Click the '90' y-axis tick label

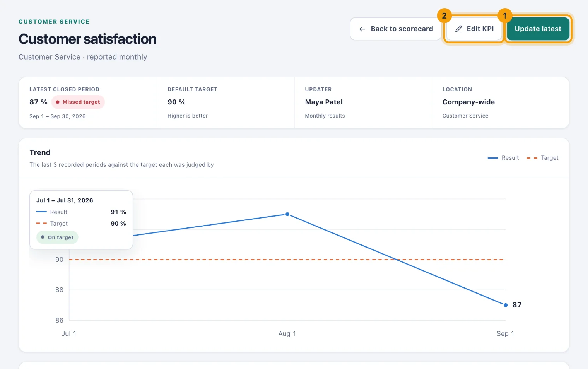tap(59, 260)
